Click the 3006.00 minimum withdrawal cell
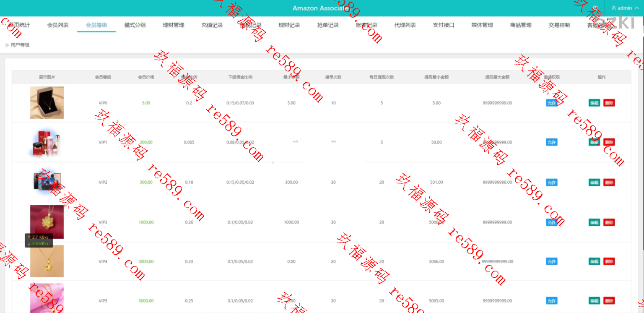This screenshot has width=644, height=313. tap(436, 261)
